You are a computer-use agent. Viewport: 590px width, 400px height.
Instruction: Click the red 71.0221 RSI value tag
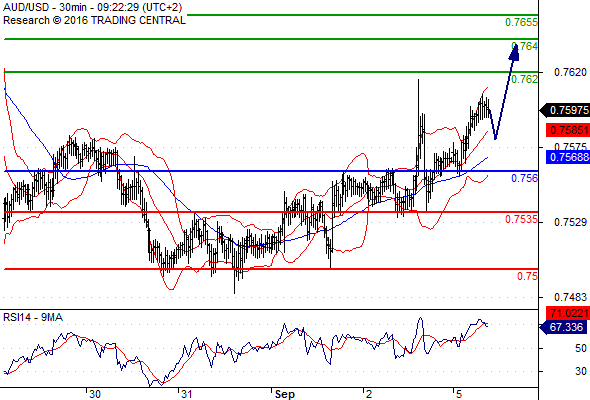coord(568,313)
